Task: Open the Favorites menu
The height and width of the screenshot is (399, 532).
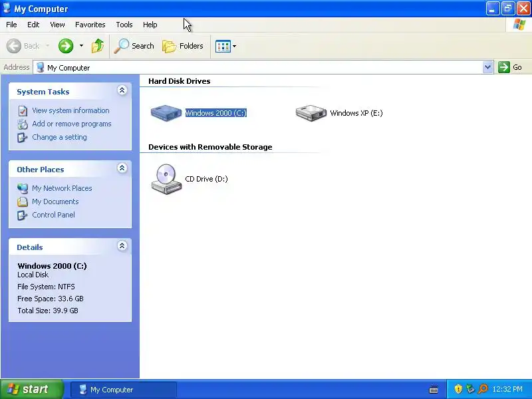Action: click(90, 25)
